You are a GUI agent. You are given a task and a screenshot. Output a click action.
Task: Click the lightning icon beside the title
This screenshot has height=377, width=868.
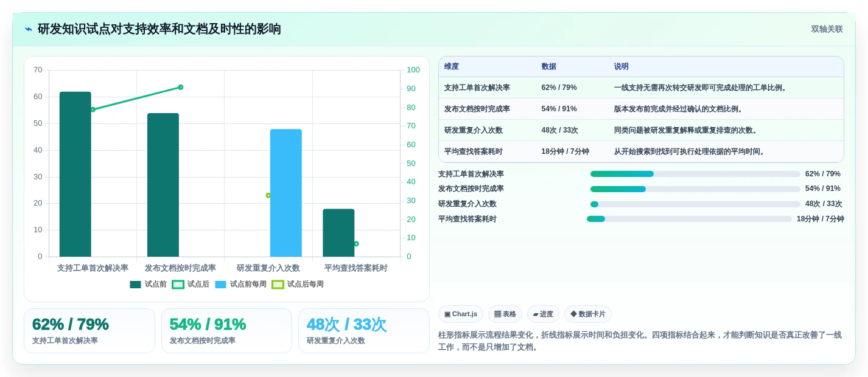29,29
